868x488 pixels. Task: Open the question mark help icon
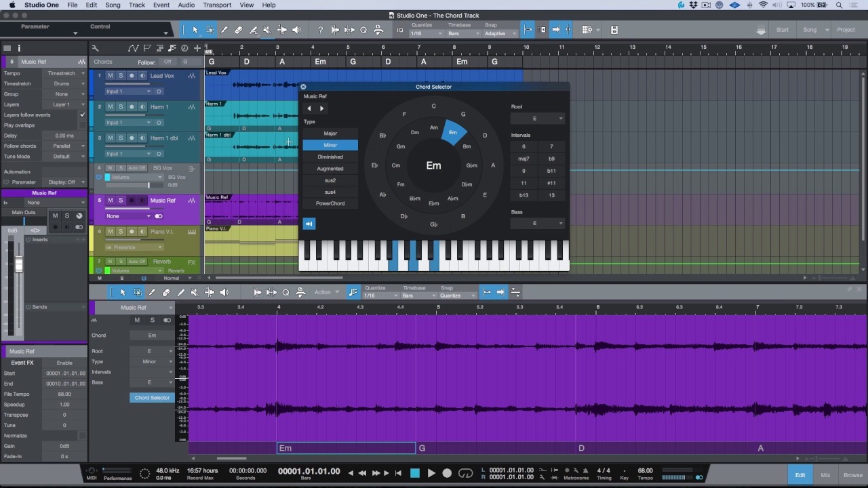[x=320, y=30]
